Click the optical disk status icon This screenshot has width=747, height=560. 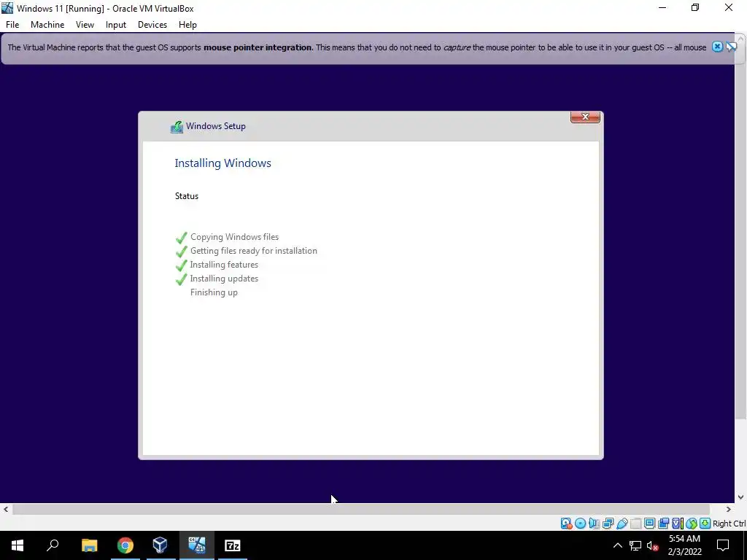click(x=580, y=524)
